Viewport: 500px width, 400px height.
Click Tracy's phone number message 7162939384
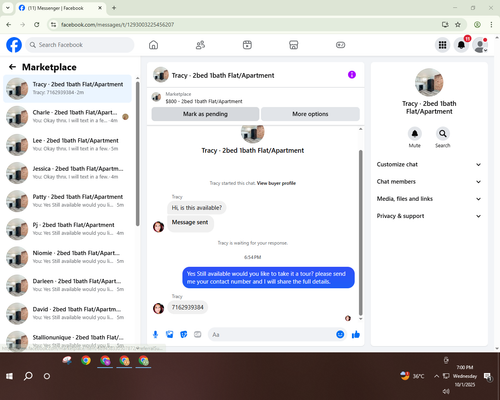coord(188,307)
